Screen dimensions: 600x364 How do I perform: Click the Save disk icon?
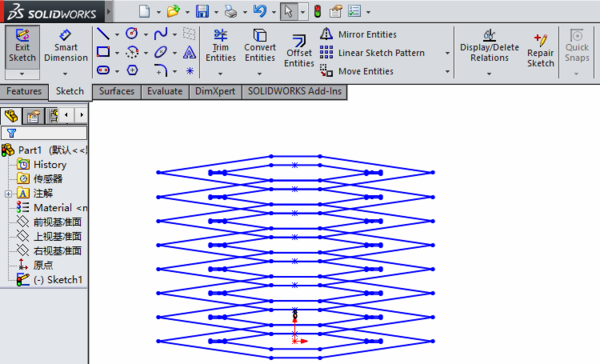pyautogui.click(x=202, y=11)
